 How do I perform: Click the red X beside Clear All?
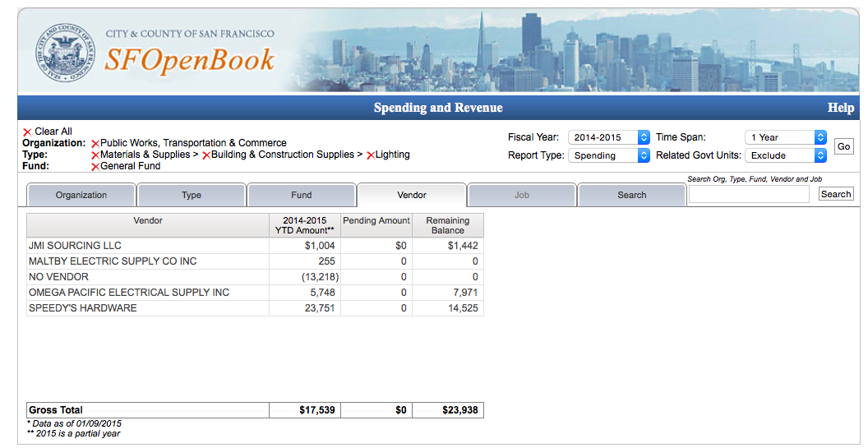click(x=27, y=132)
